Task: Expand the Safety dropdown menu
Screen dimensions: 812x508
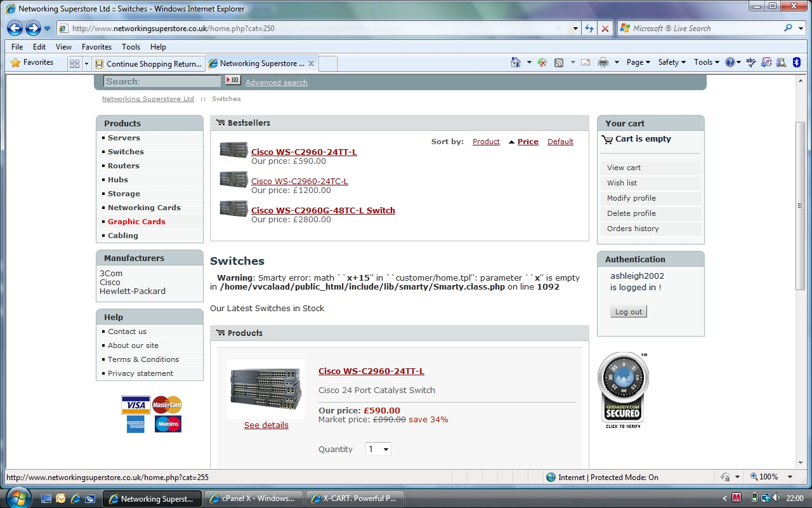Action: click(672, 62)
